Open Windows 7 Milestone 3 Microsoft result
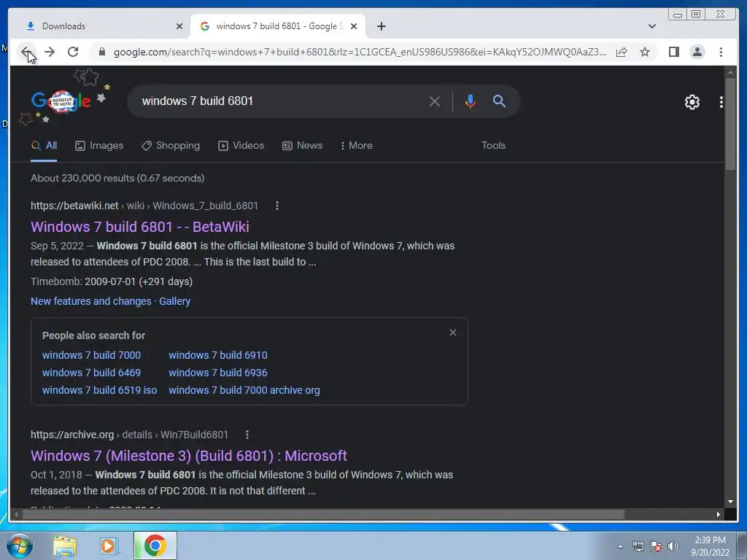The width and height of the screenshot is (747, 560). [189, 456]
